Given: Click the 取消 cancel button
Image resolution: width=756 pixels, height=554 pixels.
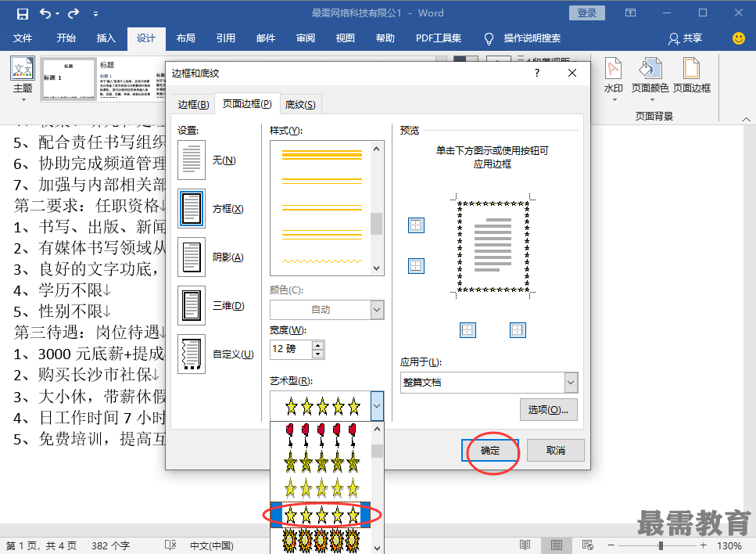Looking at the screenshot, I should click(x=555, y=450).
